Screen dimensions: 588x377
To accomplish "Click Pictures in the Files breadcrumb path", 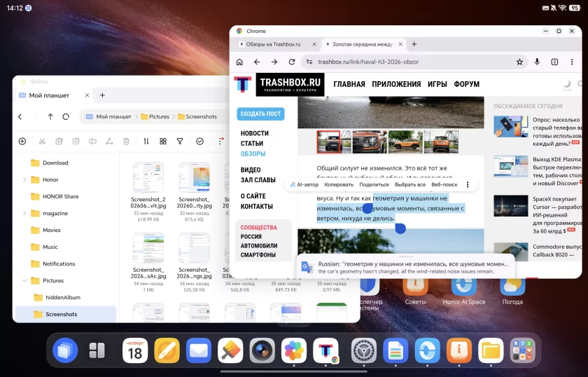I will click(155, 117).
